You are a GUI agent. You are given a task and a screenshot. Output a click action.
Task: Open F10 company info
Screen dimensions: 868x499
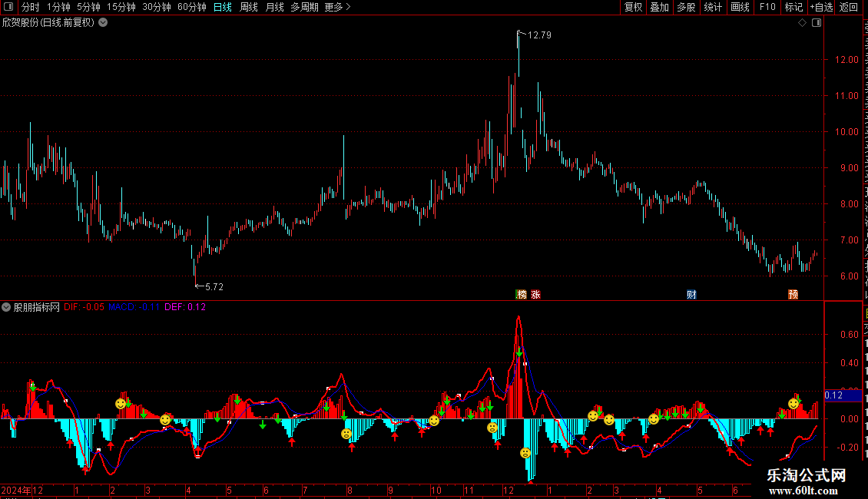coord(767,7)
